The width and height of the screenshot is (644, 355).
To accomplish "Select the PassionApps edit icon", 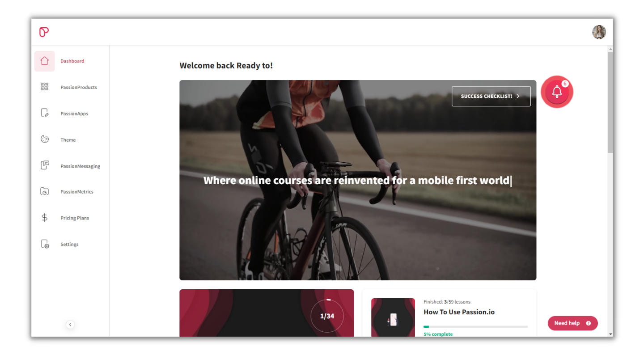I will 44,113.
